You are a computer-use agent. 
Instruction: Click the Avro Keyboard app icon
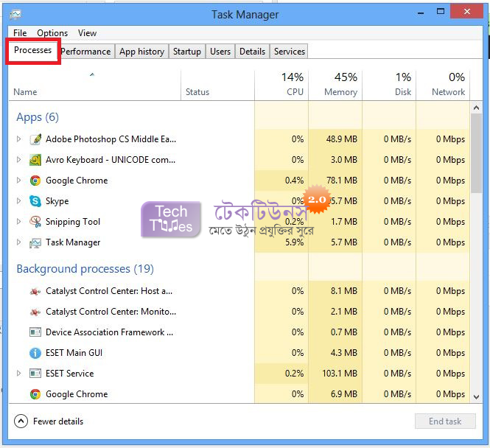pyautogui.click(x=35, y=160)
